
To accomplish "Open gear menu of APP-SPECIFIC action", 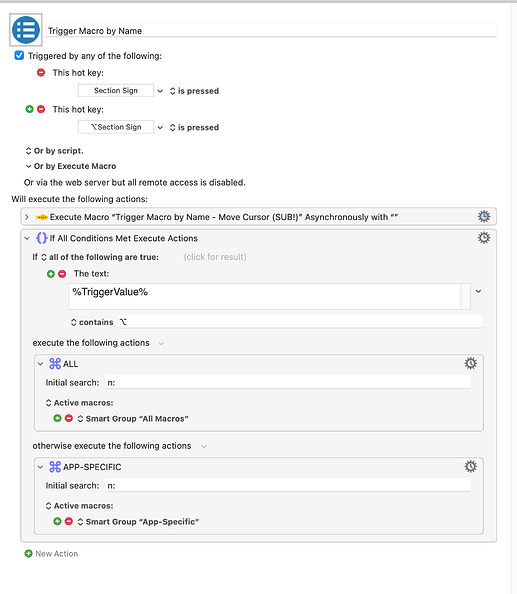I will tap(470, 466).
